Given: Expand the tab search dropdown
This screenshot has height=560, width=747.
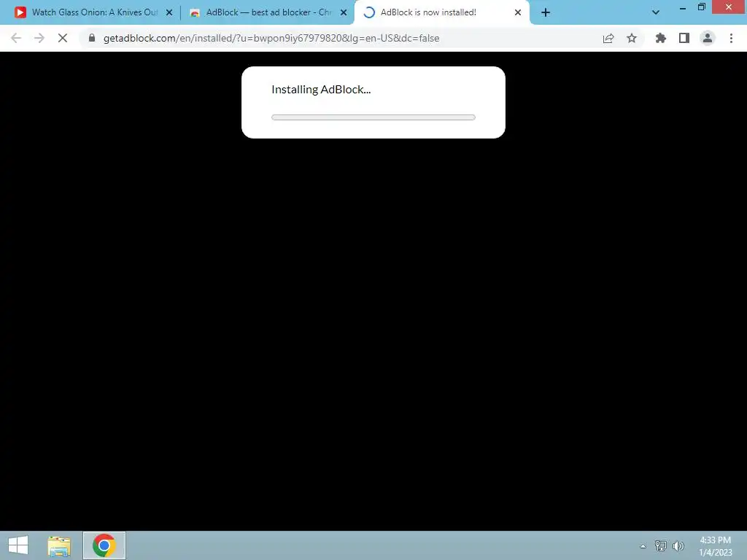Looking at the screenshot, I should tap(656, 13).
